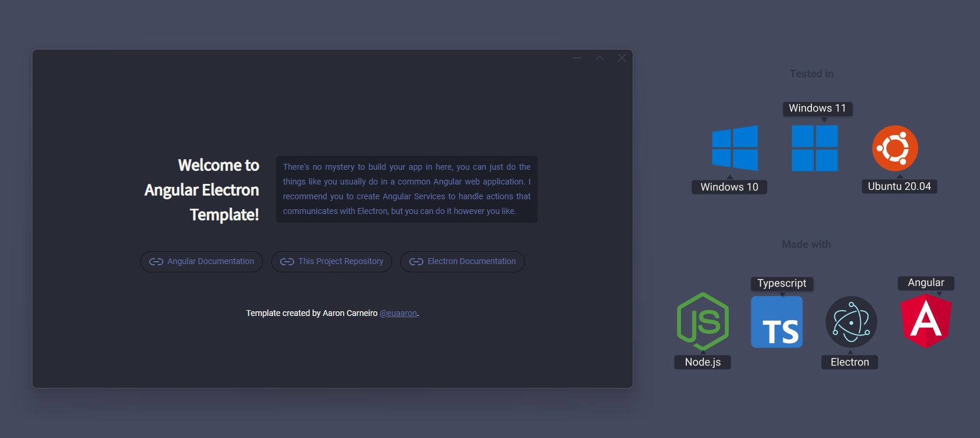Click the Windows 10 label
980x438 pixels.
(729, 187)
